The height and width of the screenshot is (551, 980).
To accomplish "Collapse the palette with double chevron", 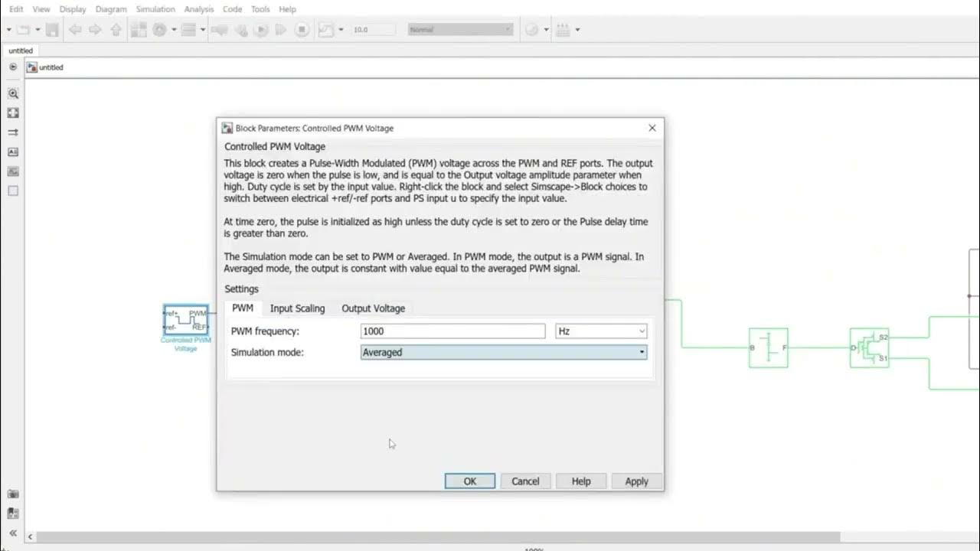I will coord(13,533).
